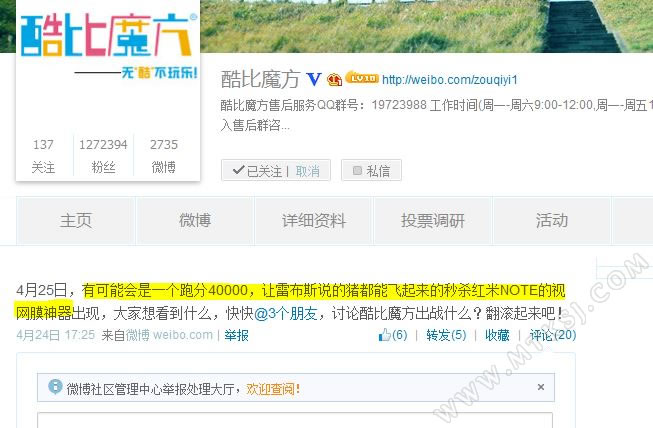Open the 详细资料 tab
Image resolution: width=653 pixels, height=428 pixels.
[314, 221]
